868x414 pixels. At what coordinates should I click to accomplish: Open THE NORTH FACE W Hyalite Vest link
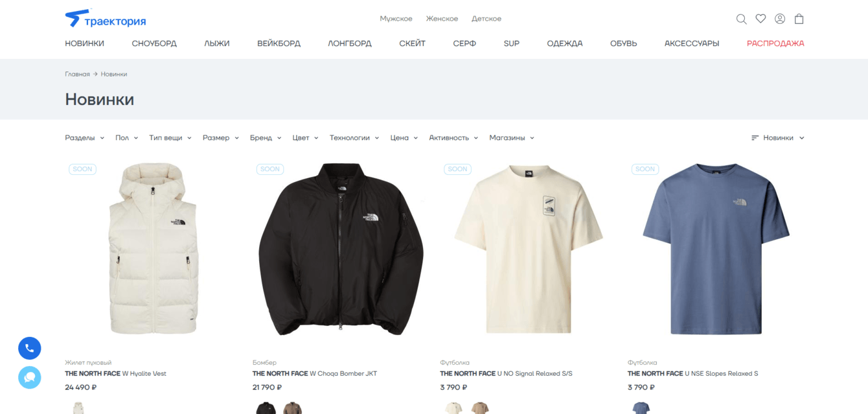tap(115, 373)
